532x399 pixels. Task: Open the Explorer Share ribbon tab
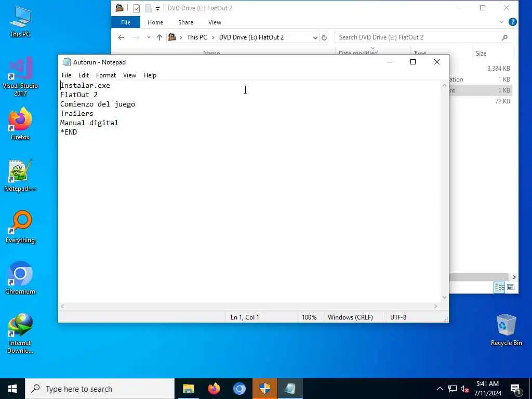point(185,22)
